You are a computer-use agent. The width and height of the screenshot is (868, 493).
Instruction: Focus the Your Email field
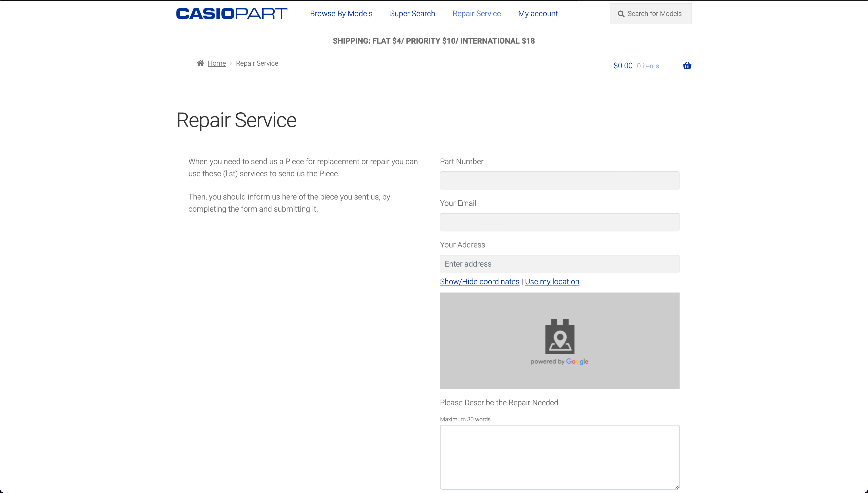(559, 222)
